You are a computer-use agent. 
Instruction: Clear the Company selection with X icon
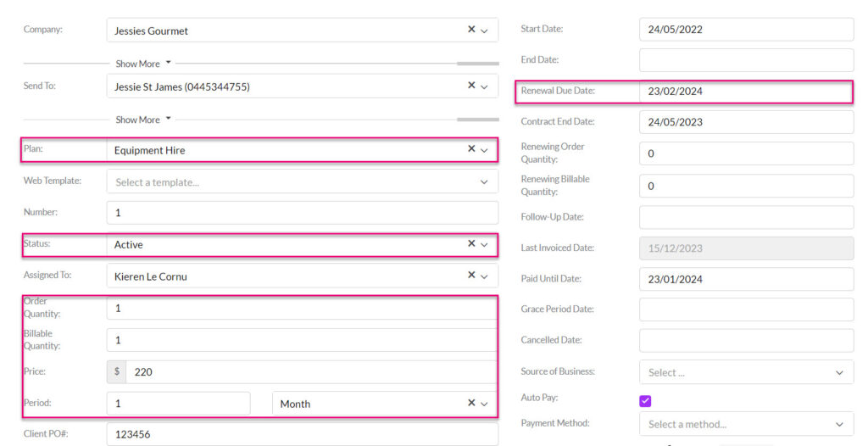[x=471, y=30]
